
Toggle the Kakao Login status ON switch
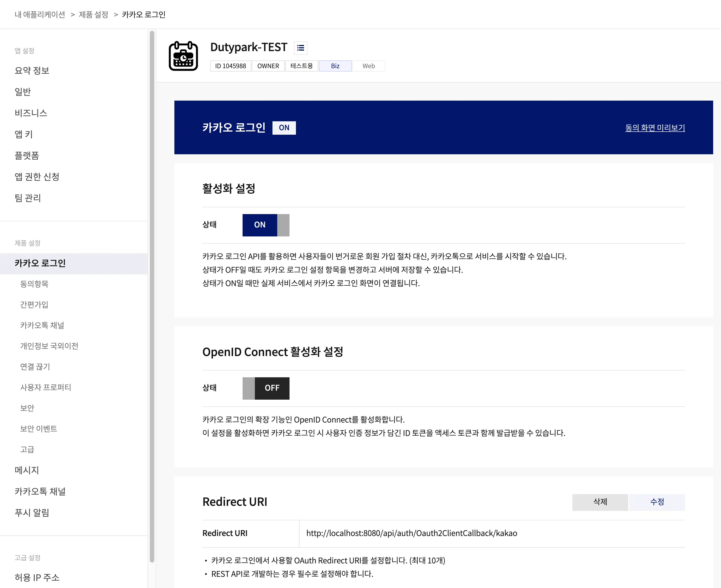pyautogui.click(x=266, y=225)
